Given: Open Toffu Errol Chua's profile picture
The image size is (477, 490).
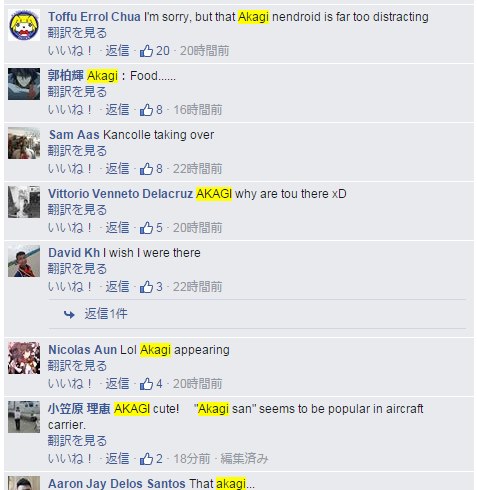Looking at the screenshot, I should 24,25.
